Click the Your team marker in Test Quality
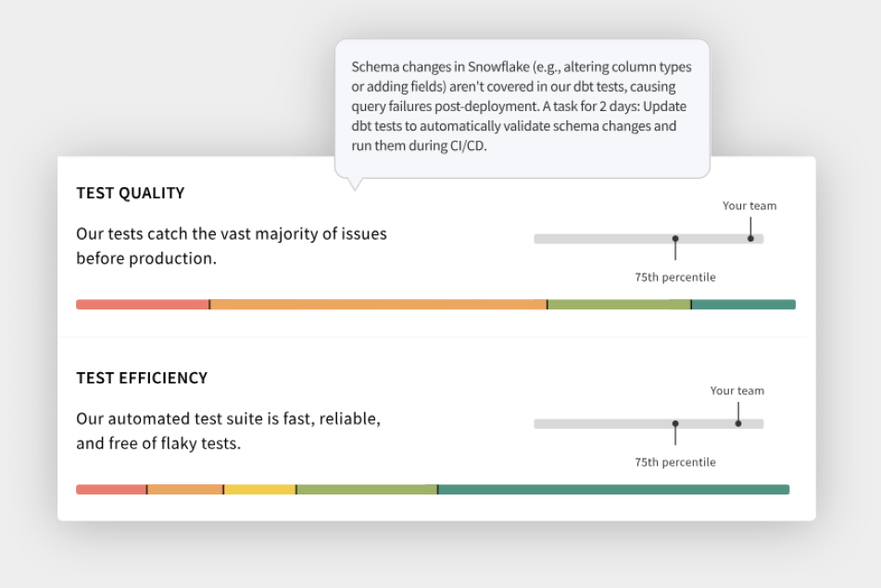The width and height of the screenshot is (881, 588). (750, 239)
